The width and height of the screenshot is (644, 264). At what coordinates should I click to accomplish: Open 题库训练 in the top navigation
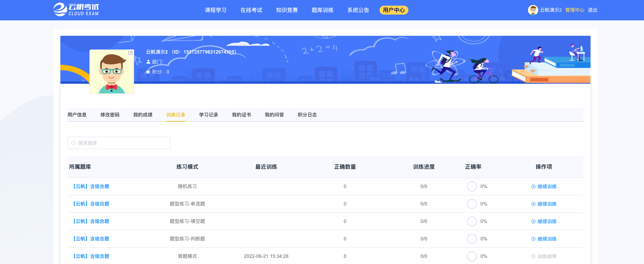(323, 10)
